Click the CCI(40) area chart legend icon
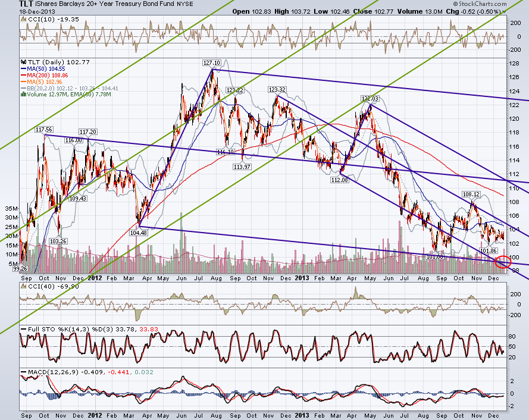Viewport: 529px width, 420px height. tap(24, 286)
